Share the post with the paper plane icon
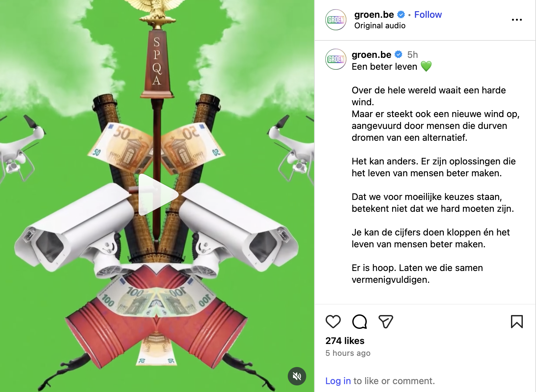Viewport: 536px width, 392px height. (386, 322)
